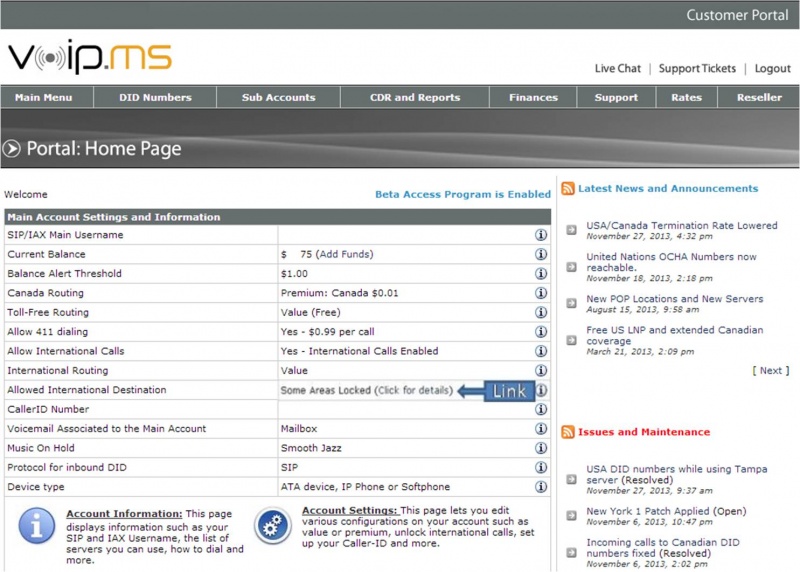
Task: Click the voip.ms logo
Action: click(90, 57)
